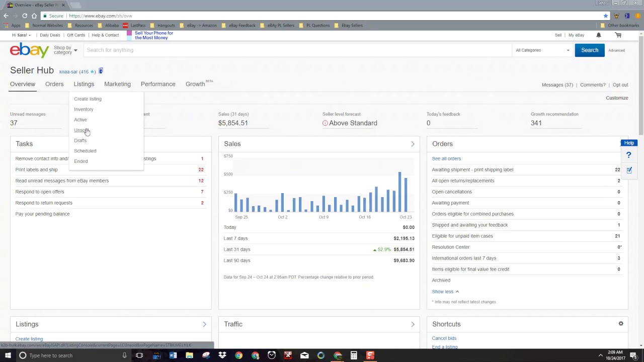This screenshot has width=644, height=362.
Task: Expand Shop by category dropdown
Action: pos(65,50)
